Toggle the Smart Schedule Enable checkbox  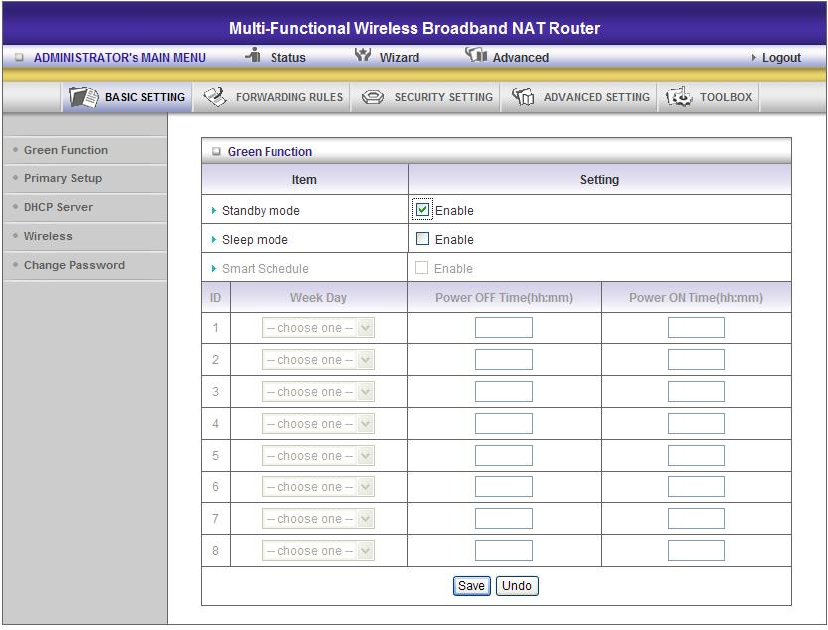point(421,268)
